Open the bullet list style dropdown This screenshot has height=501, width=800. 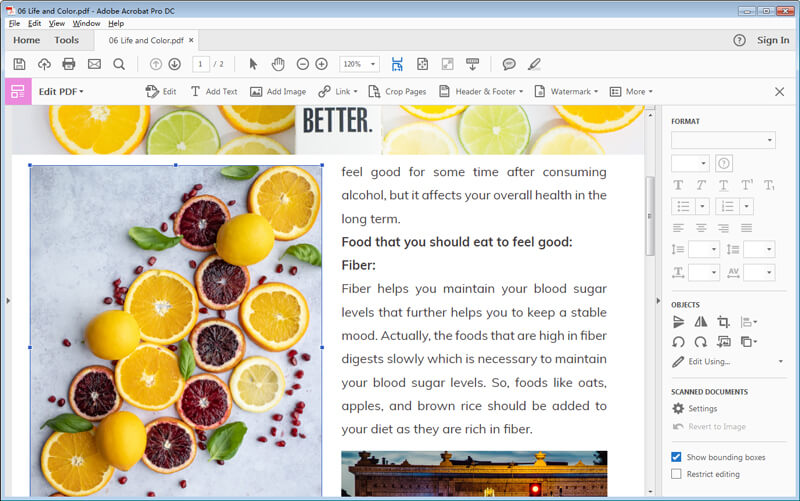tap(702, 206)
